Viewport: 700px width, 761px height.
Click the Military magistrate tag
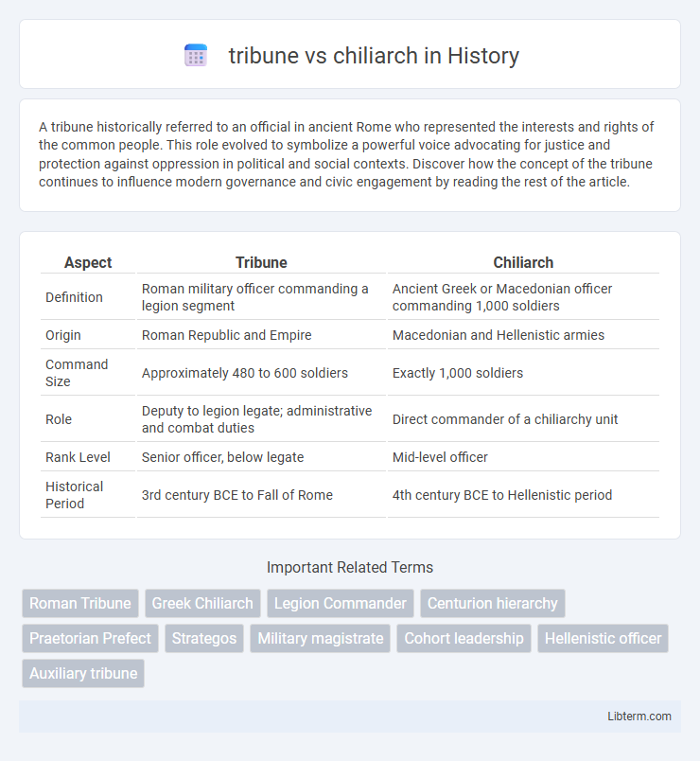point(320,638)
